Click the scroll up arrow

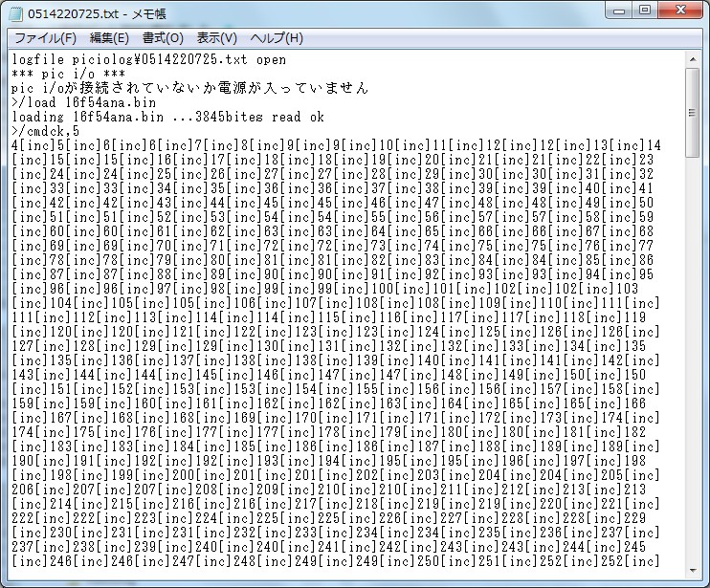(x=695, y=60)
